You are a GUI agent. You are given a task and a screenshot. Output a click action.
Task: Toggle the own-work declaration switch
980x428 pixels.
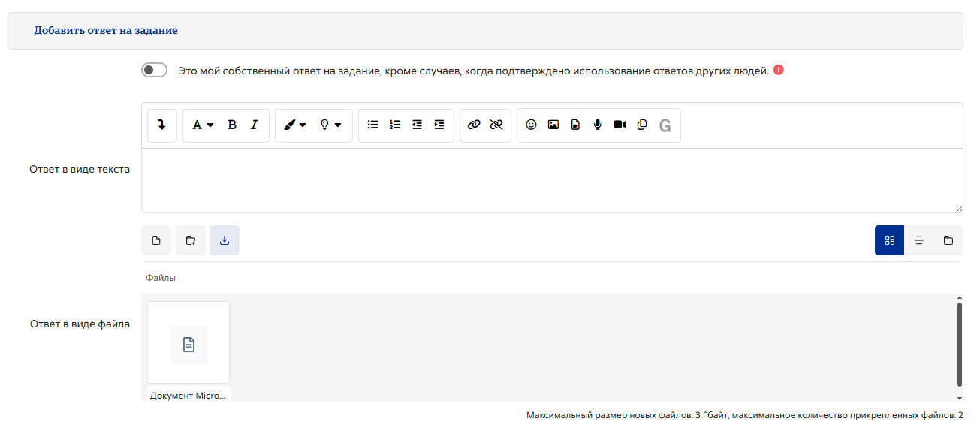[154, 71]
